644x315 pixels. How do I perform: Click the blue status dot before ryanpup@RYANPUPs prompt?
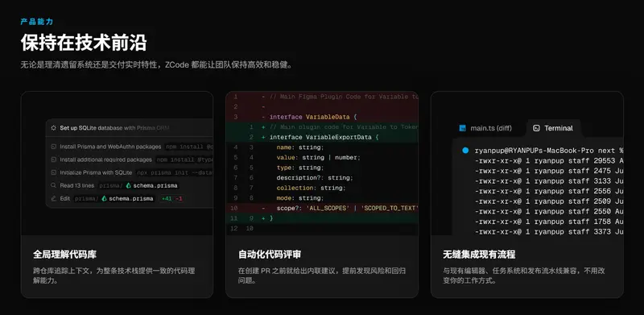[x=465, y=151]
